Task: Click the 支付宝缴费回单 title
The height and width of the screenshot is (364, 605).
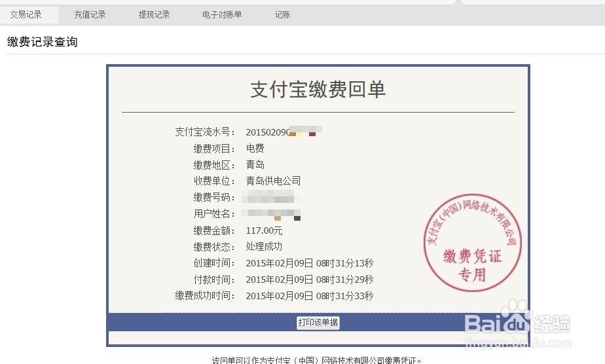Action: (x=318, y=90)
